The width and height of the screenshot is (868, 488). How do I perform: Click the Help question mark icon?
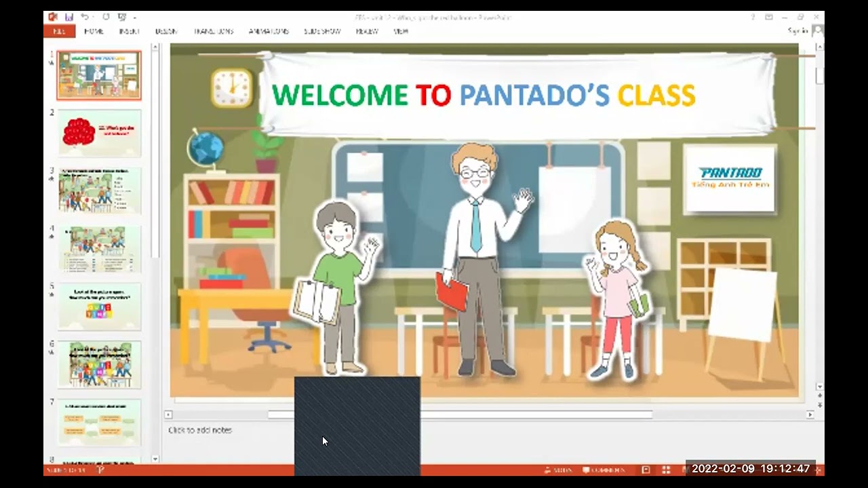click(753, 17)
